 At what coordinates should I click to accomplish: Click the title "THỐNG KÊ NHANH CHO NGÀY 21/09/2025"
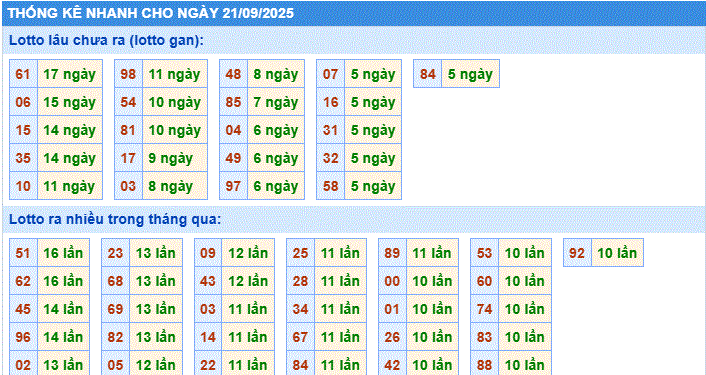pos(151,13)
